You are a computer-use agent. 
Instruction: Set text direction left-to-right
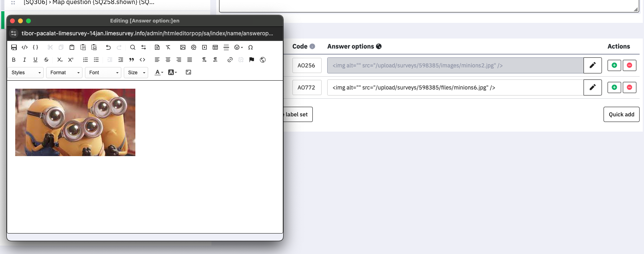click(204, 60)
